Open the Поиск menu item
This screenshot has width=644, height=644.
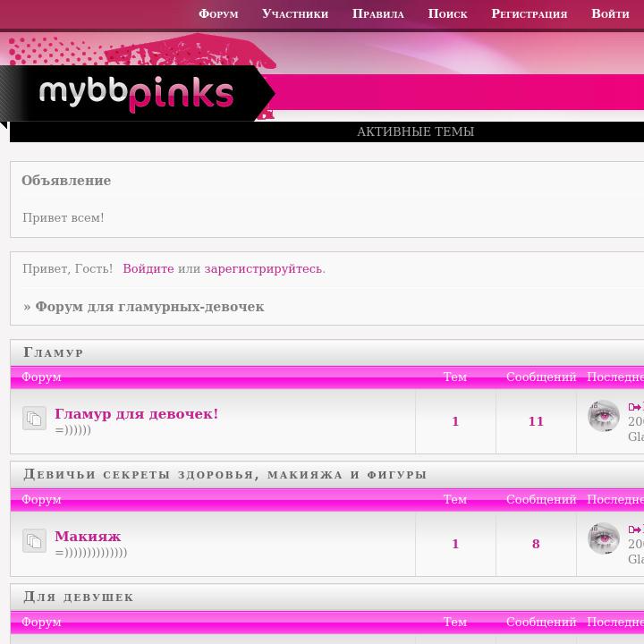click(447, 13)
